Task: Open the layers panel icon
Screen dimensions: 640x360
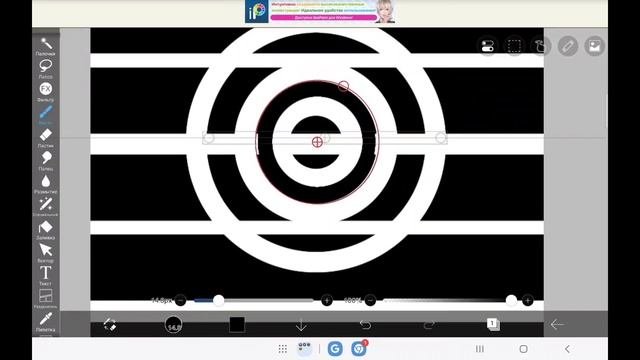Action: pos(493,324)
